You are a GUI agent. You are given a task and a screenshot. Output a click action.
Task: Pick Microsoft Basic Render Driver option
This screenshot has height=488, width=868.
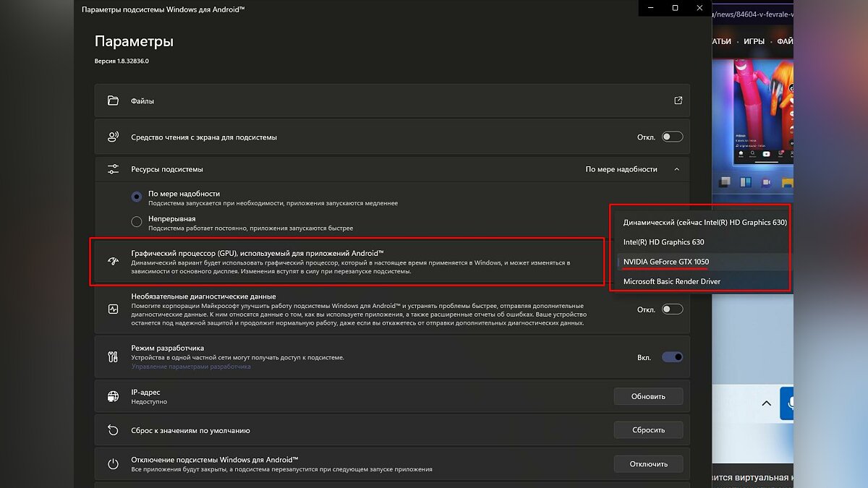(x=671, y=281)
